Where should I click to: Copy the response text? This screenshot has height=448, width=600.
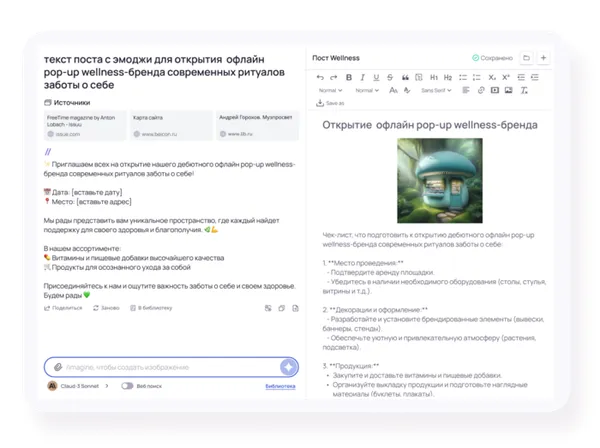click(282, 308)
